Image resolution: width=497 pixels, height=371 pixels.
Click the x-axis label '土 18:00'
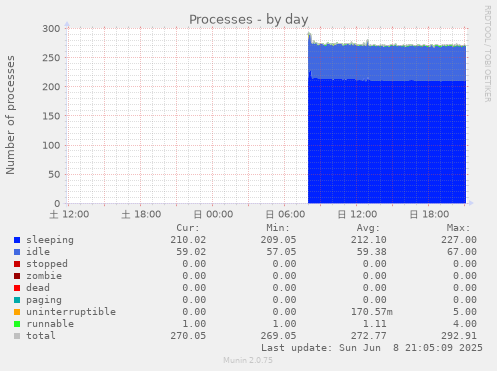141,214
